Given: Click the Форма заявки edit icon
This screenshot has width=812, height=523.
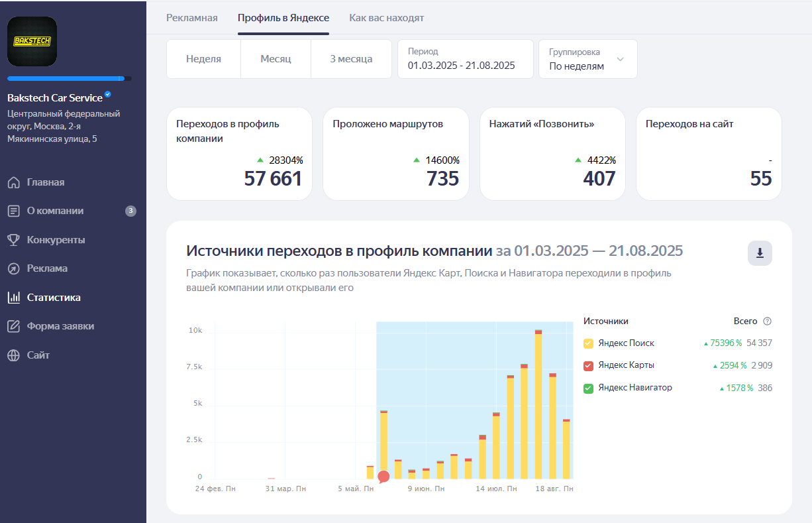Looking at the screenshot, I should [x=13, y=326].
